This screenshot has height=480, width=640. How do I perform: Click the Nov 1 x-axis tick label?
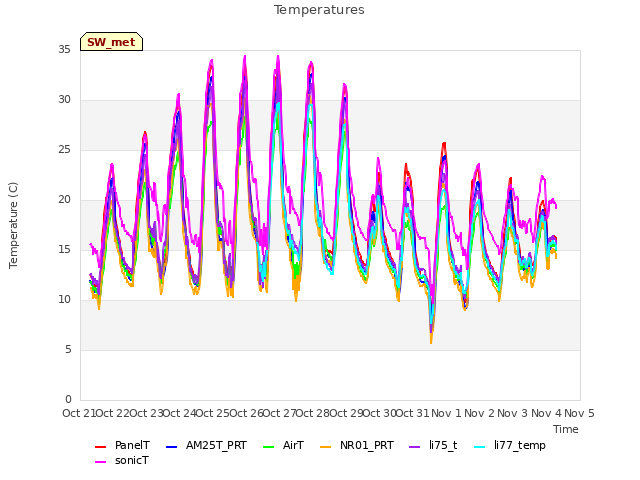click(446, 413)
